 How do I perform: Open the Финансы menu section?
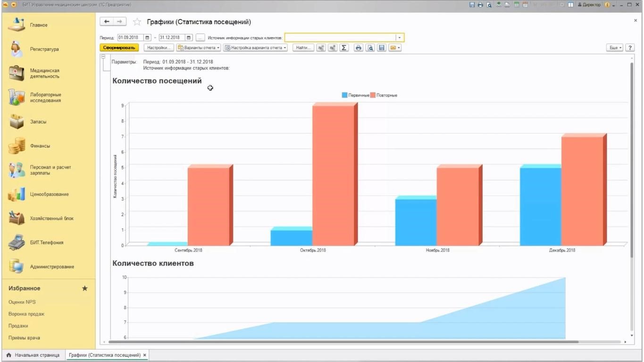pos(40,146)
